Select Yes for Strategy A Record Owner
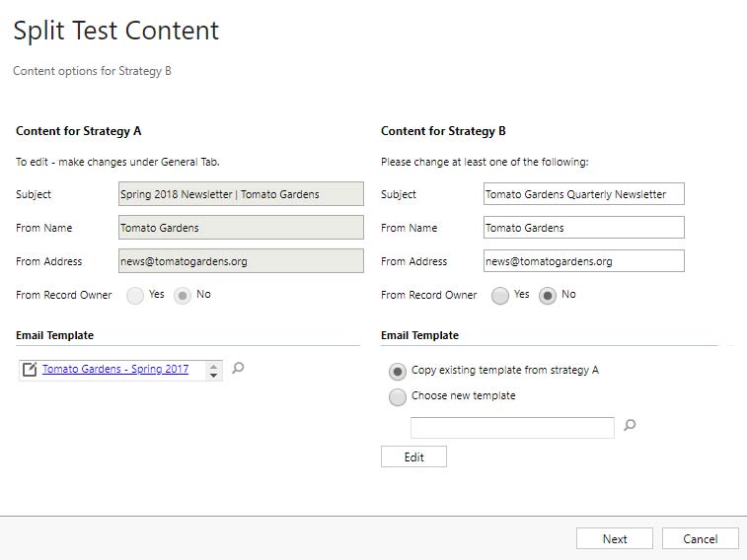Image resolution: width=747 pixels, height=560 pixels. (x=135, y=295)
